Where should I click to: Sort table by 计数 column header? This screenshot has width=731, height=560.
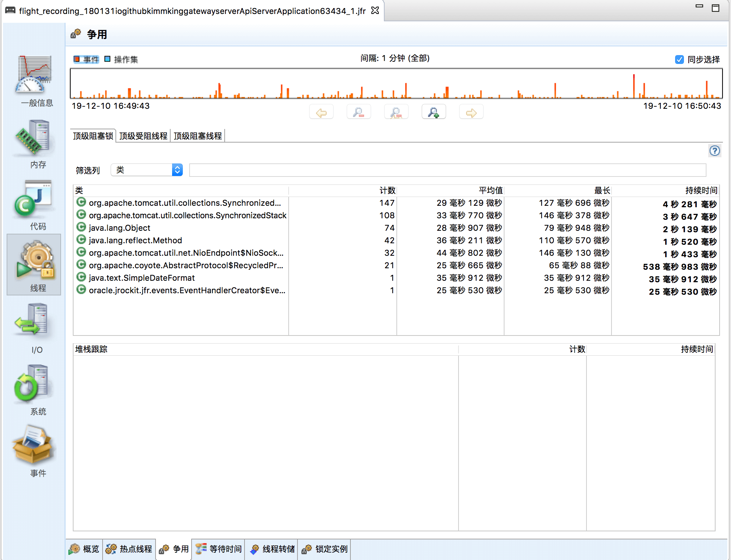pos(387,190)
